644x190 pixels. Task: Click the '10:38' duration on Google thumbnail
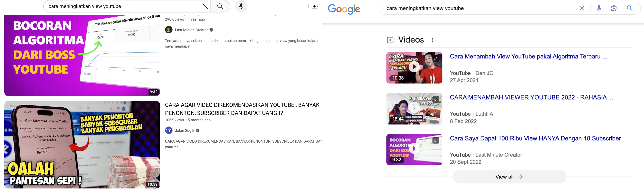pyautogui.click(x=398, y=78)
